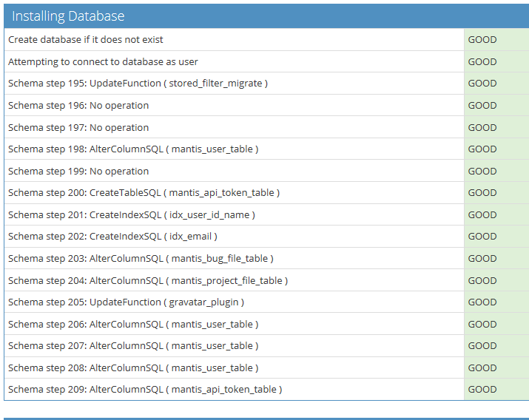The image size is (529, 420).
Task: Click the Schema step 196 No operation row
Action: click(x=78, y=106)
